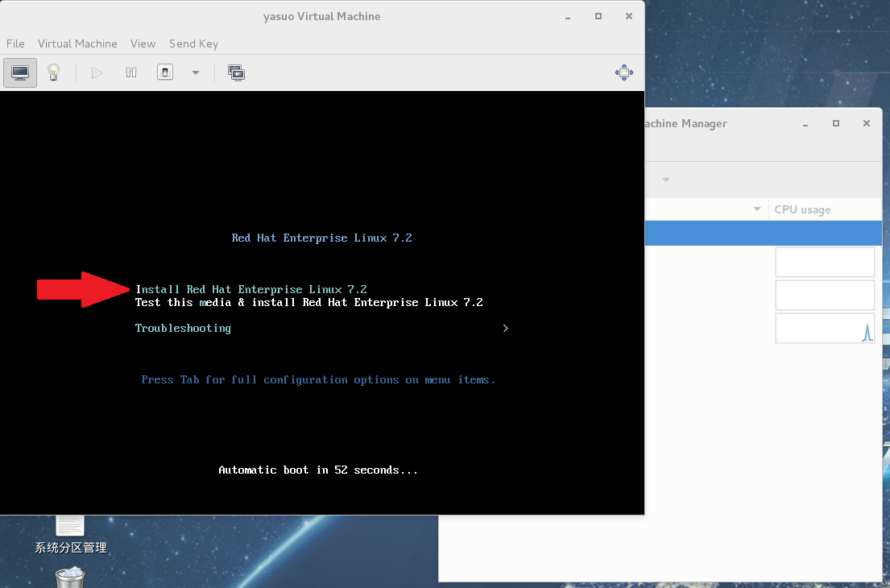Select Test this media & install option

[x=309, y=303]
